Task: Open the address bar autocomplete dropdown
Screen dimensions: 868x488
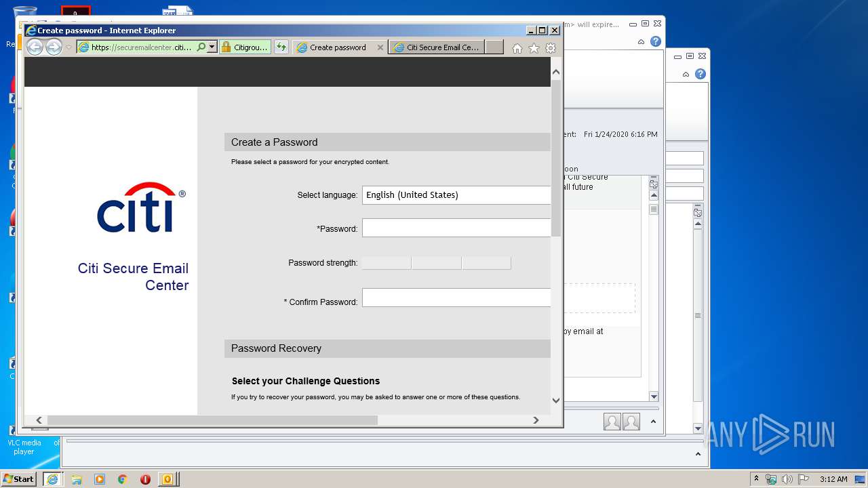Action: coord(212,47)
